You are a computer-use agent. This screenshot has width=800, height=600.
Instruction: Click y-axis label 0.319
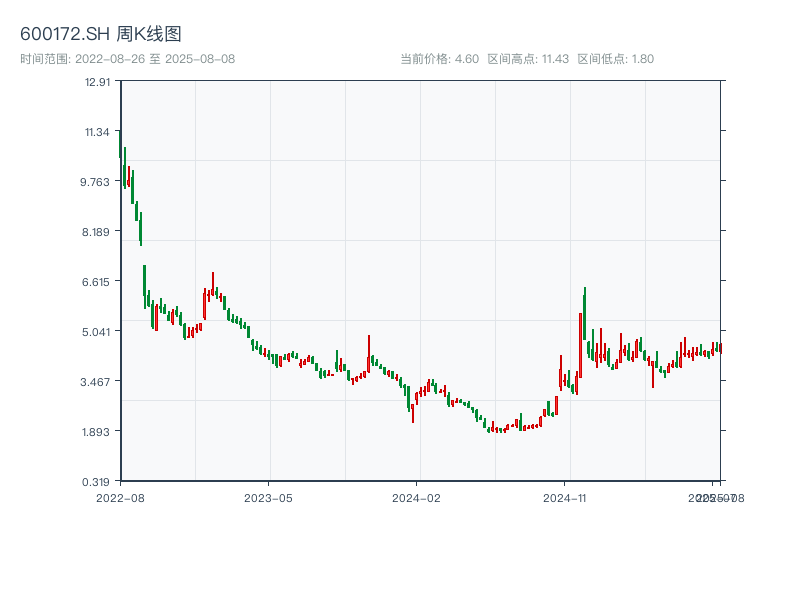click(x=95, y=482)
